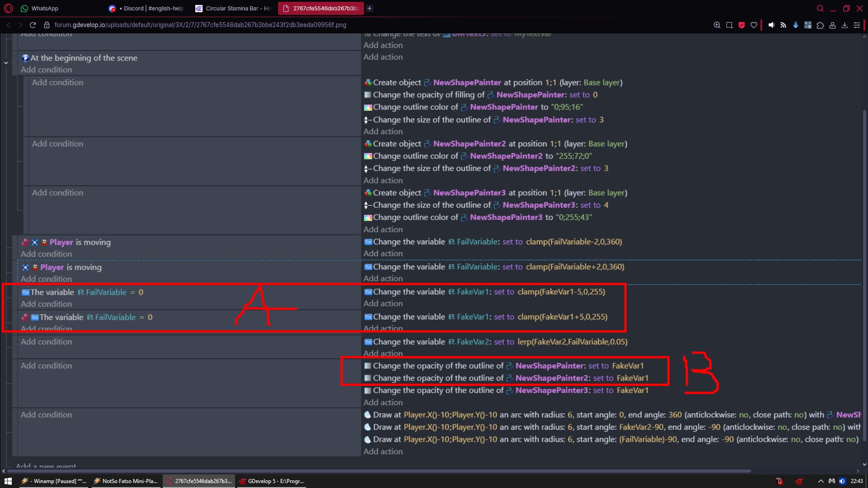Image resolution: width=868 pixels, height=488 pixels.
Task: Open the Easy Setup sliders icon
Action: pos(857,25)
